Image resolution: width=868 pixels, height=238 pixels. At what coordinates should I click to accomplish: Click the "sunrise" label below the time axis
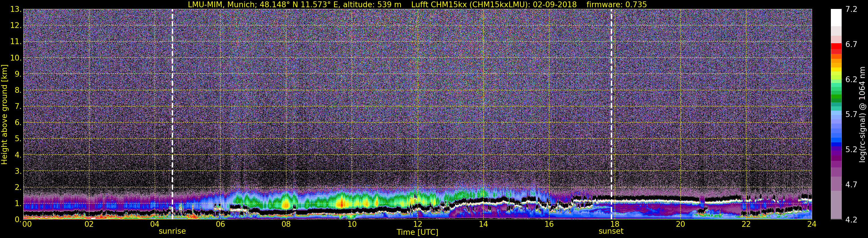(172, 231)
